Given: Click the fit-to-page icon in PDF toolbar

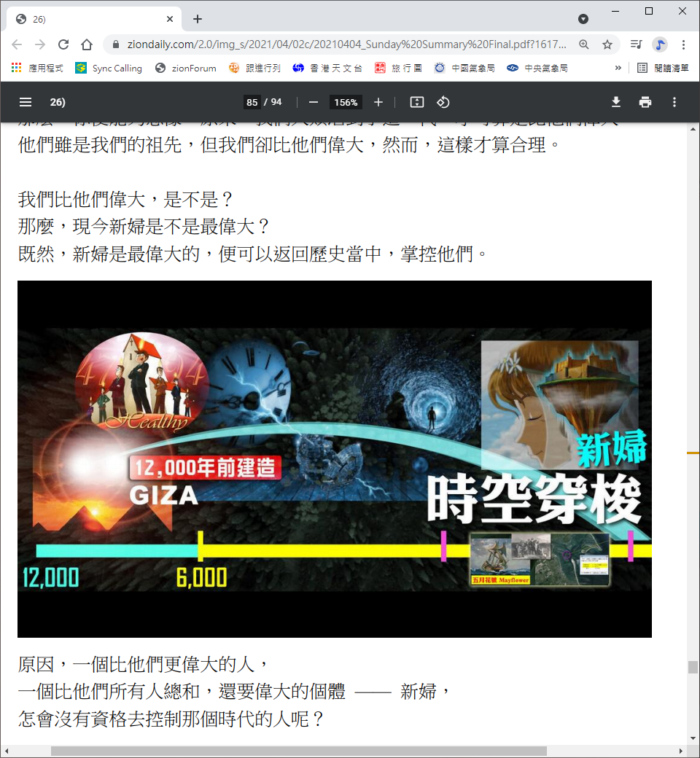Looking at the screenshot, I should [416, 102].
